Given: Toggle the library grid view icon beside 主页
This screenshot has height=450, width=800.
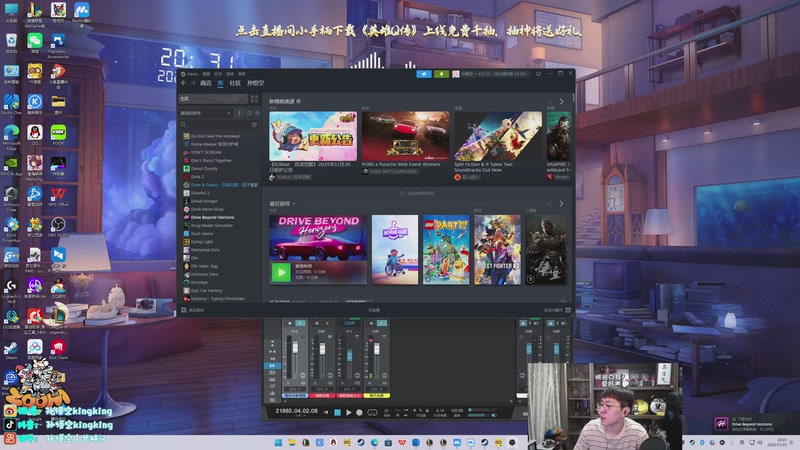Looking at the screenshot, I should tap(254, 98).
